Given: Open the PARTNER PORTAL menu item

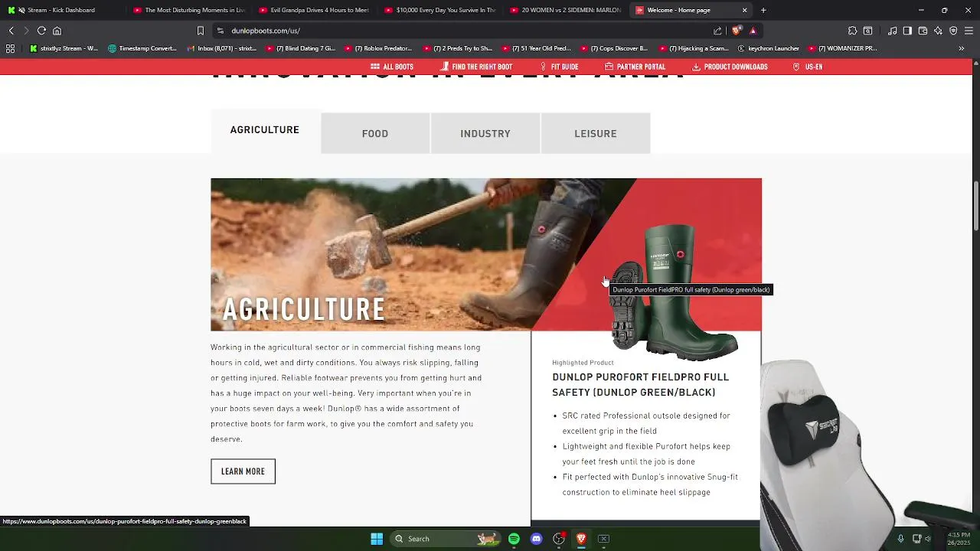Looking at the screenshot, I should pyautogui.click(x=635, y=67).
